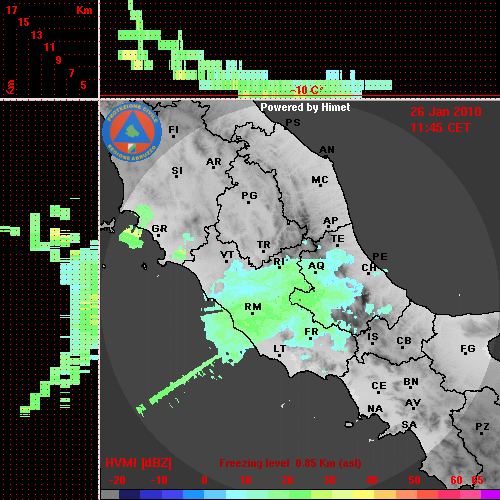Pick the -20 dBZ value on scale
The height and width of the screenshot is (500, 500).
(x=117, y=480)
